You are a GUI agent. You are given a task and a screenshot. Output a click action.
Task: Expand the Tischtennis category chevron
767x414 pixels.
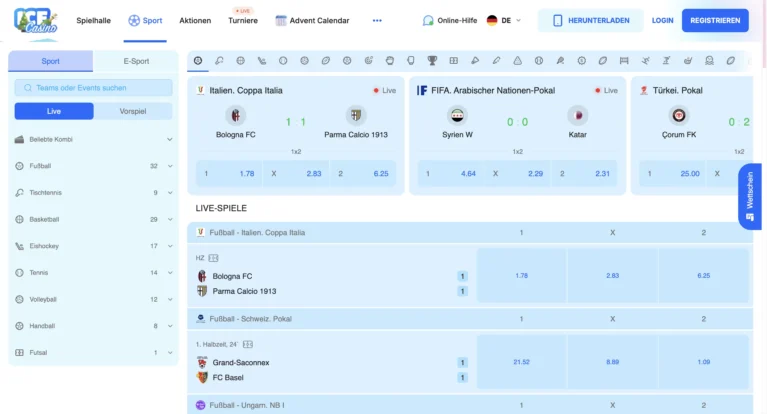tap(170, 192)
